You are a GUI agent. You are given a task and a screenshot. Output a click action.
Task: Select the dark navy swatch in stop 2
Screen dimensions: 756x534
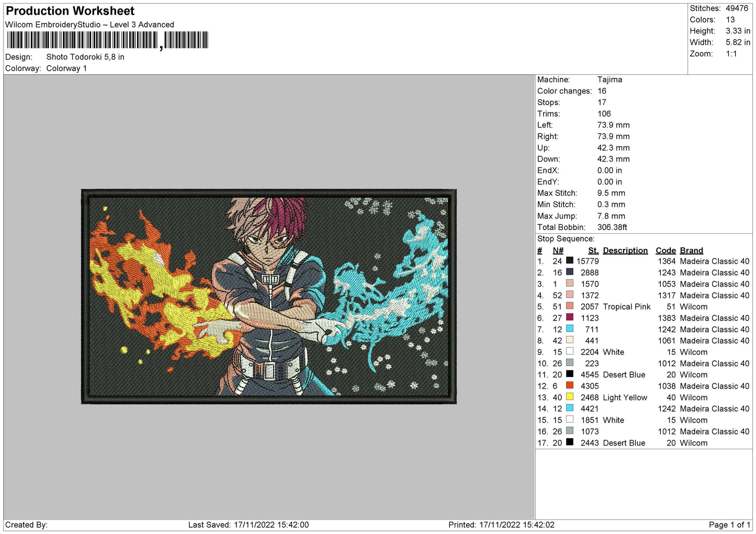click(x=569, y=272)
